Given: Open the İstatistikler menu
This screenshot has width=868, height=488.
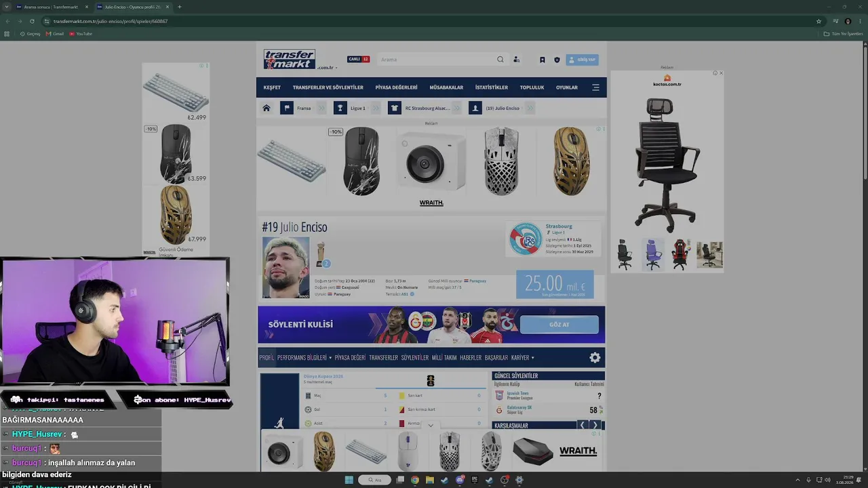Looking at the screenshot, I should click(x=492, y=87).
